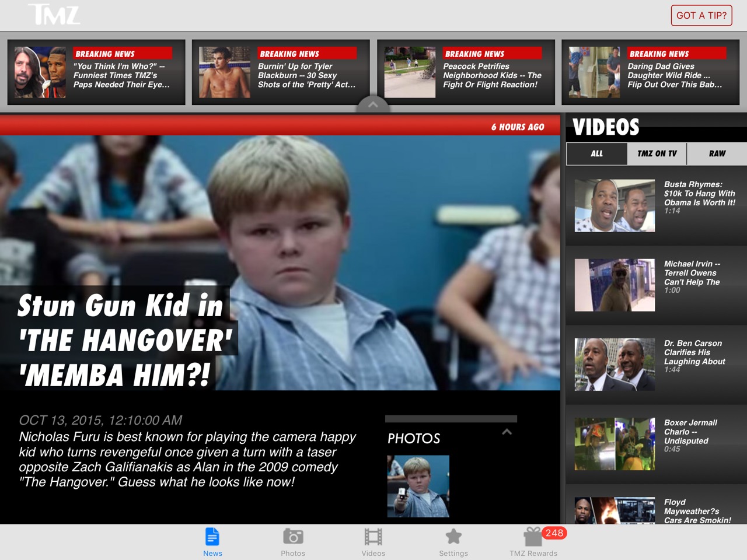The image size is (747, 560).
Task: Open the Photos camera icon
Action: pos(293,537)
